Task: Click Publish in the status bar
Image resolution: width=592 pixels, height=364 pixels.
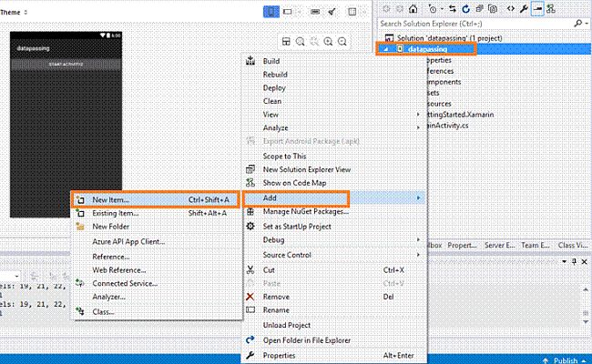Action: click(x=566, y=360)
